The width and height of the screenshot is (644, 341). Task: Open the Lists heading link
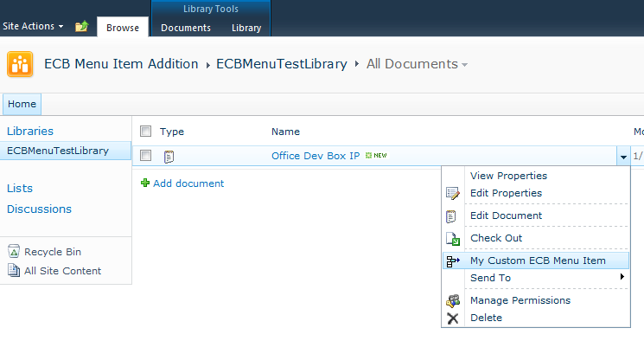click(x=20, y=189)
